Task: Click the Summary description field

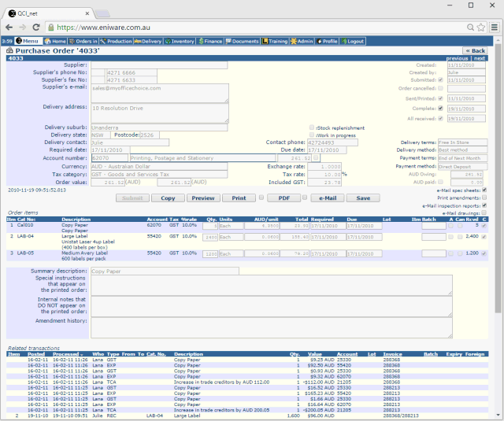Action: click(x=165, y=271)
